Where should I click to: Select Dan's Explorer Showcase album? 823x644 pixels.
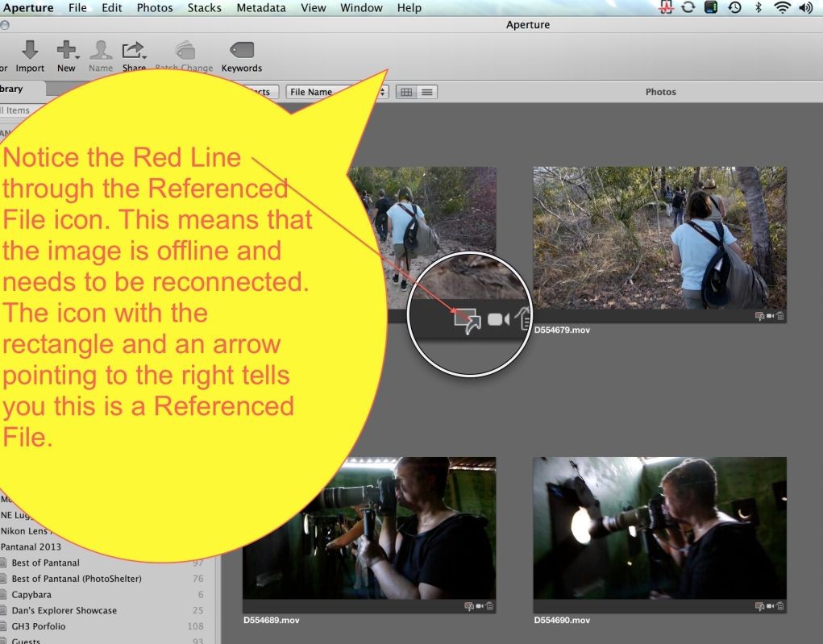coord(64,610)
